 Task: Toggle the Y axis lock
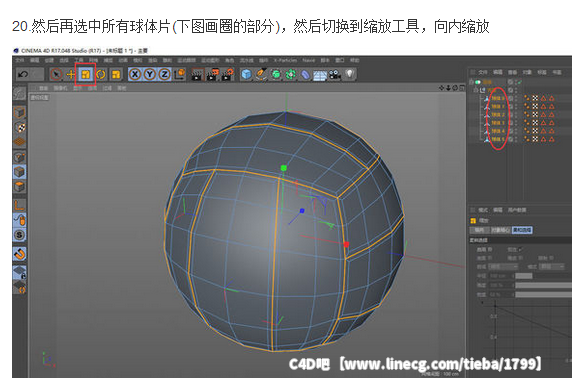click(150, 74)
